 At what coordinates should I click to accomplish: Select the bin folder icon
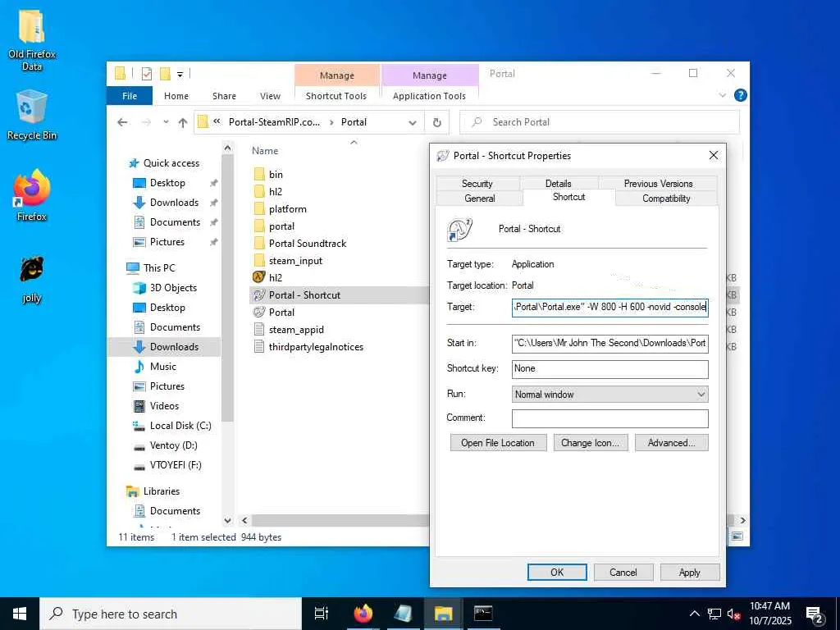[x=259, y=174]
